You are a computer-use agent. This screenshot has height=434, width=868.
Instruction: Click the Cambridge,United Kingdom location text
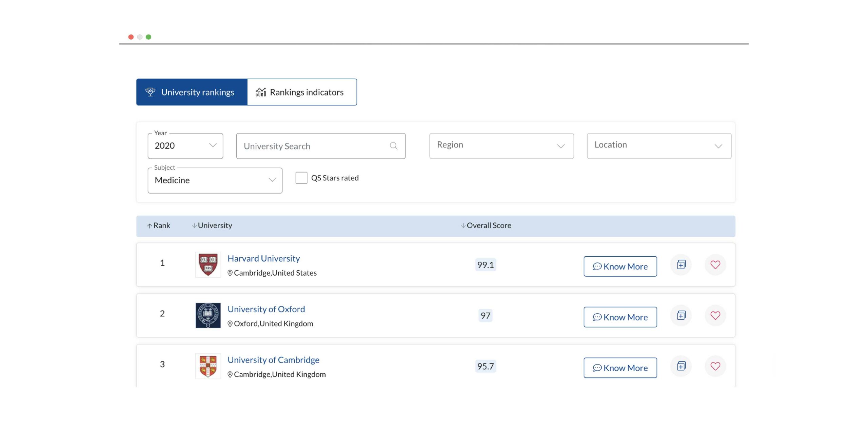[280, 375]
